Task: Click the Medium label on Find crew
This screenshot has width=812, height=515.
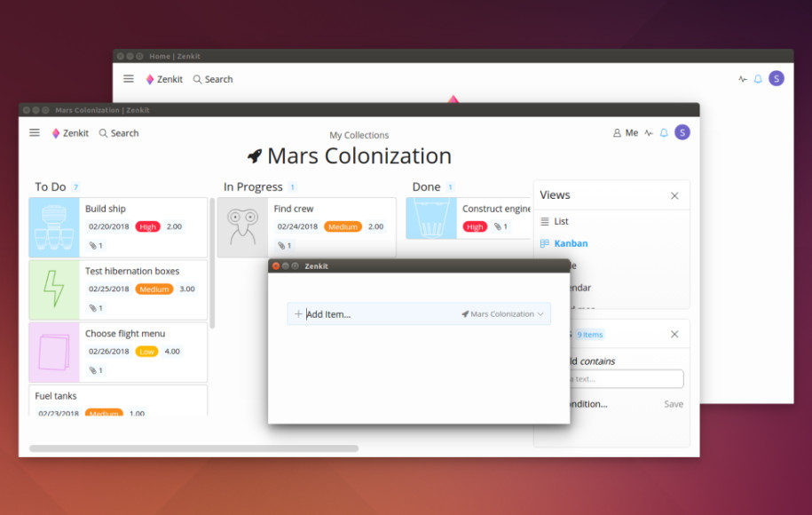Action: tap(343, 227)
